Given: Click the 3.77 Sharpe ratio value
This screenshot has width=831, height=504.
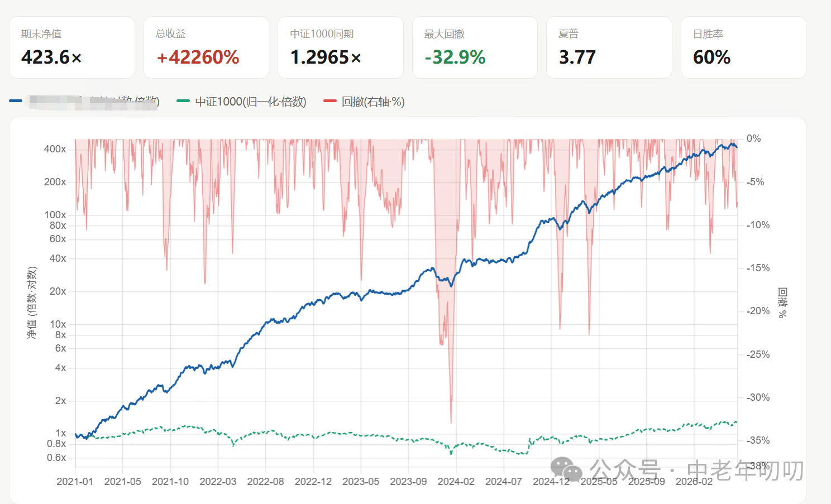Looking at the screenshot, I should [x=577, y=57].
